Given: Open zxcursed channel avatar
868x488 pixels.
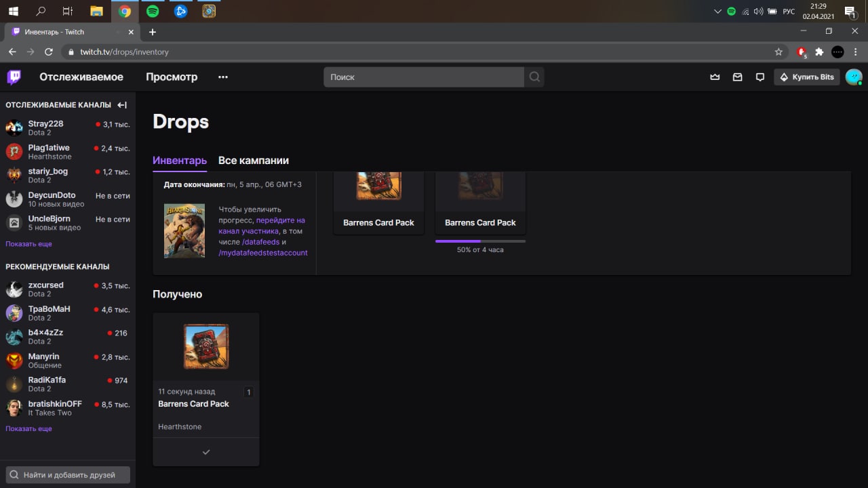Looking at the screenshot, I should point(14,289).
